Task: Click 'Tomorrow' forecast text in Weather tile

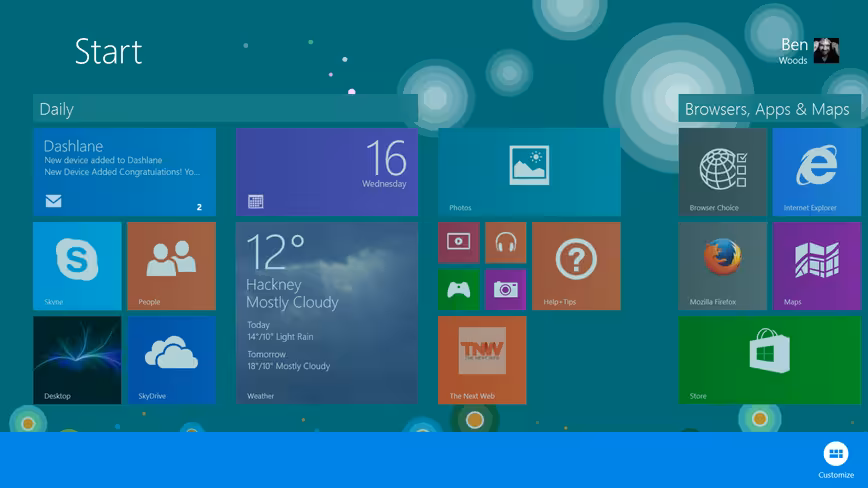Action: (266, 354)
